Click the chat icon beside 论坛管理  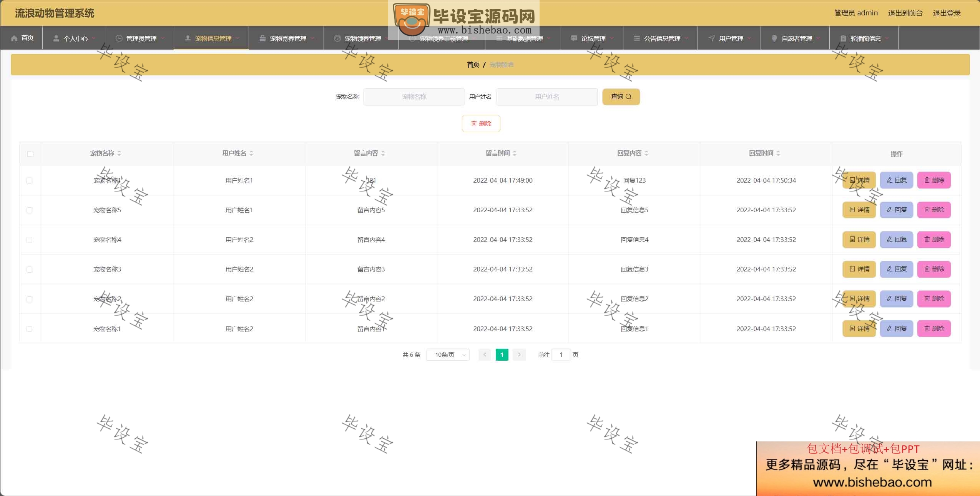[x=574, y=38]
